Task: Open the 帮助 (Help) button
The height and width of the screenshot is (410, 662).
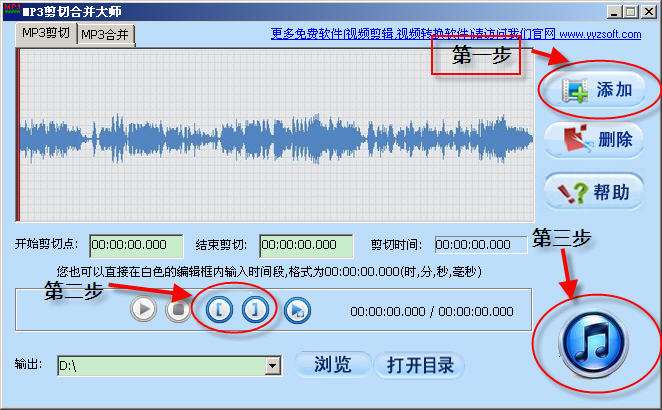Action: coord(594,192)
